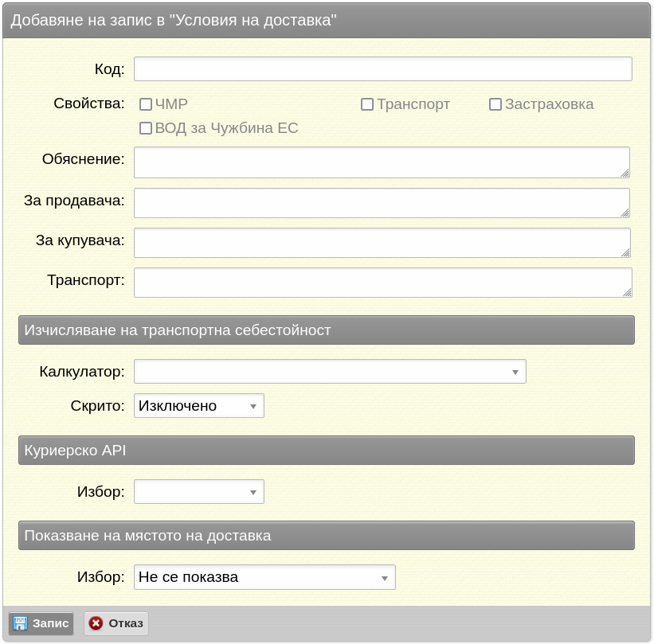Tick the Транспорт property checkbox
The image size is (654, 644).
367,104
